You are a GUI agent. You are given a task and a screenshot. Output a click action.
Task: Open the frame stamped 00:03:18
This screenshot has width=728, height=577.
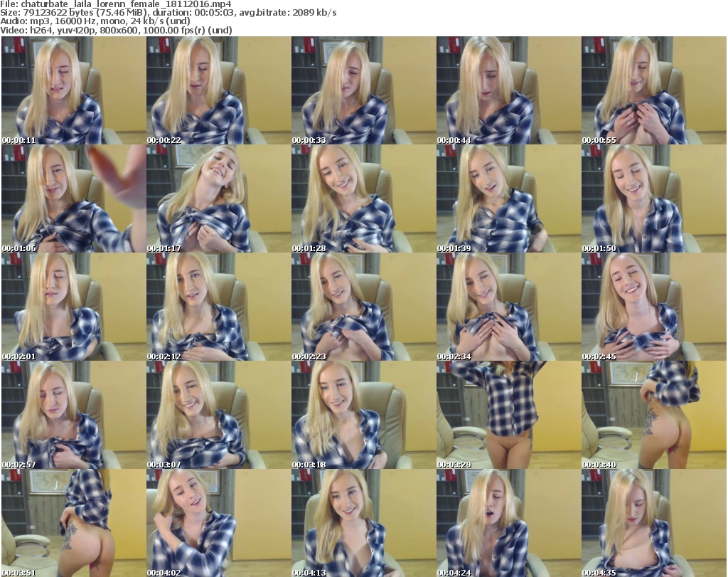click(x=363, y=415)
